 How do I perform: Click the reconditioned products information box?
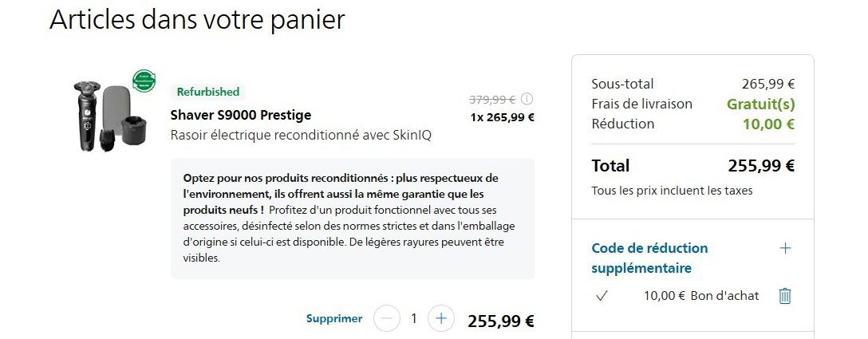(352, 218)
